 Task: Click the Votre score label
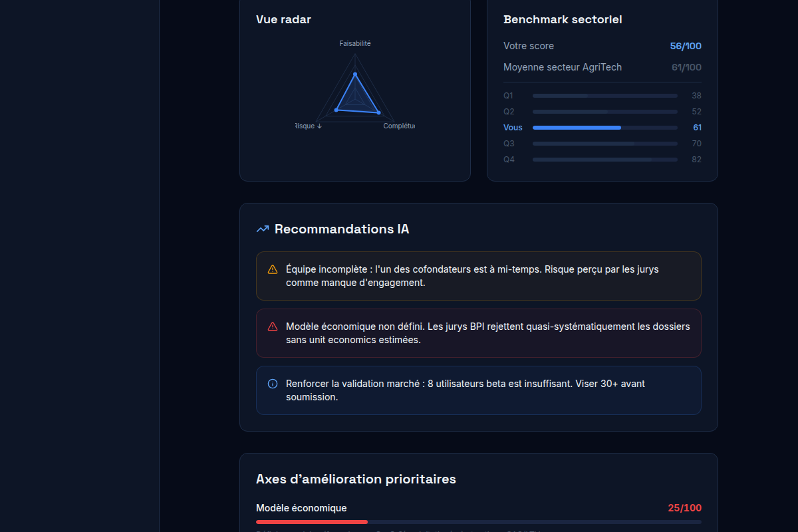529,46
